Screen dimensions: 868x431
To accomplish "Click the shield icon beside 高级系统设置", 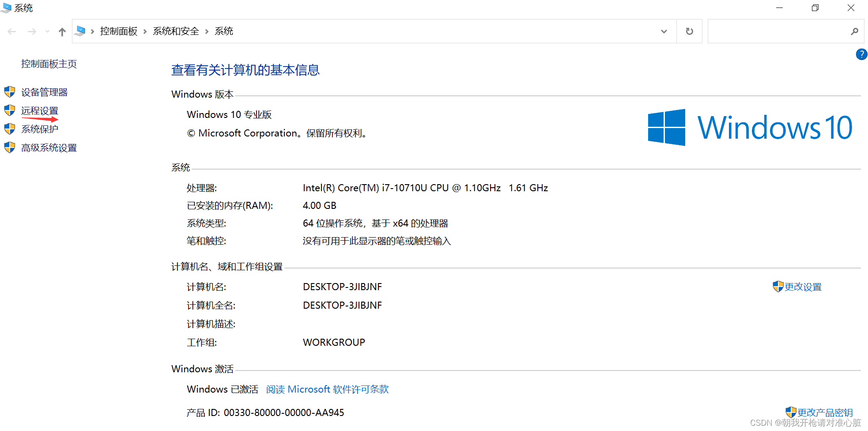I will click(10, 147).
